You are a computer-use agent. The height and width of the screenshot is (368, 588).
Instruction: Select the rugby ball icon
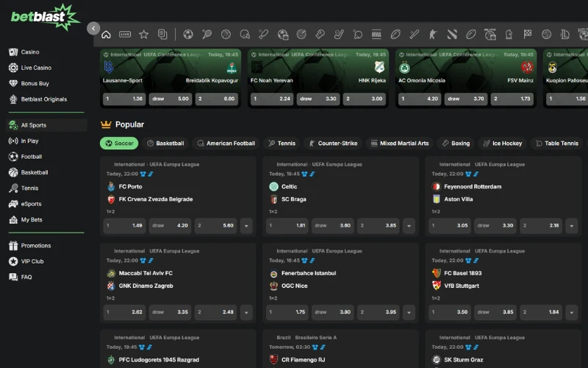coord(395,35)
